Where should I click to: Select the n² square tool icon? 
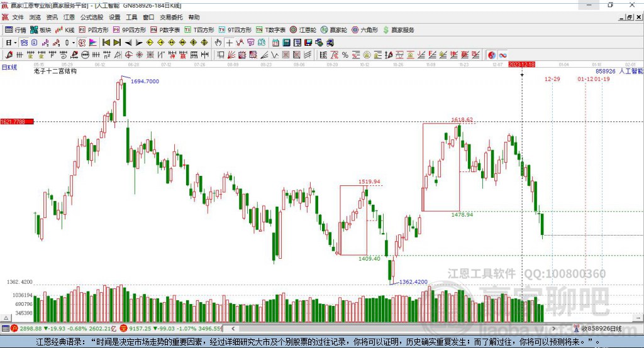tap(107, 55)
